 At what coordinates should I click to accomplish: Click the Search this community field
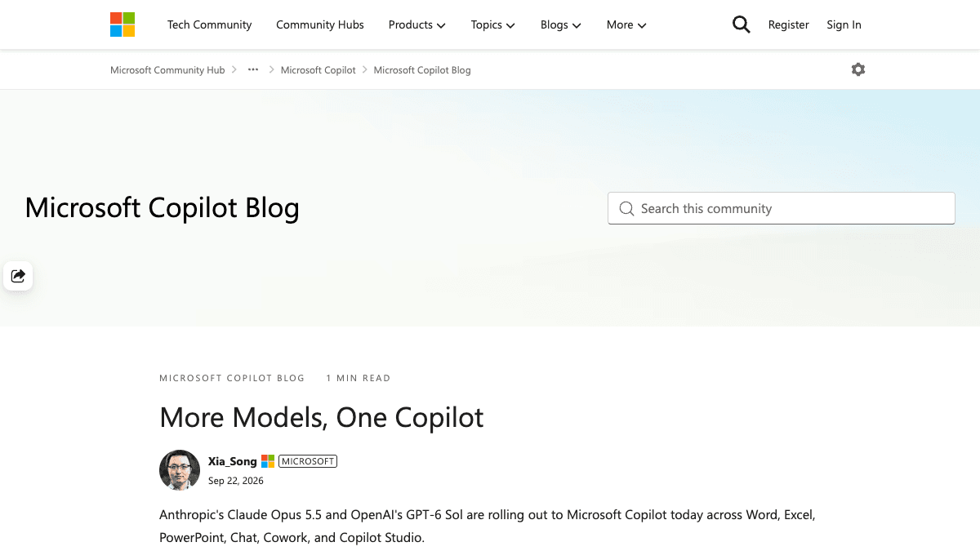click(782, 208)
